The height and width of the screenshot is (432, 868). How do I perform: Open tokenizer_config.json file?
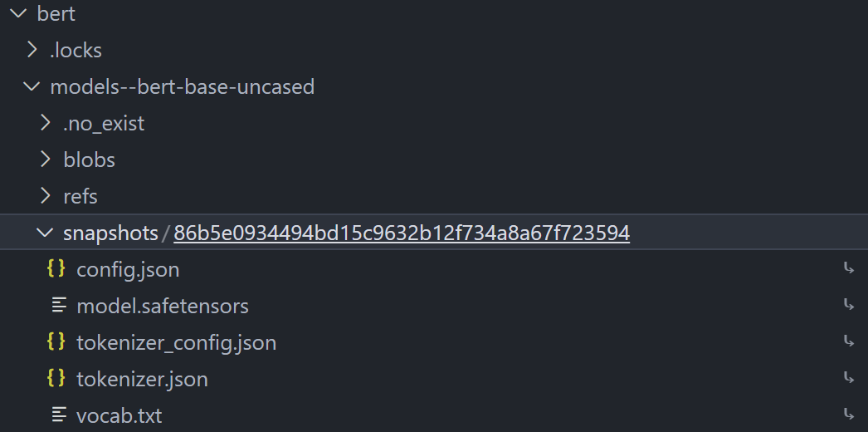(176, 343)
